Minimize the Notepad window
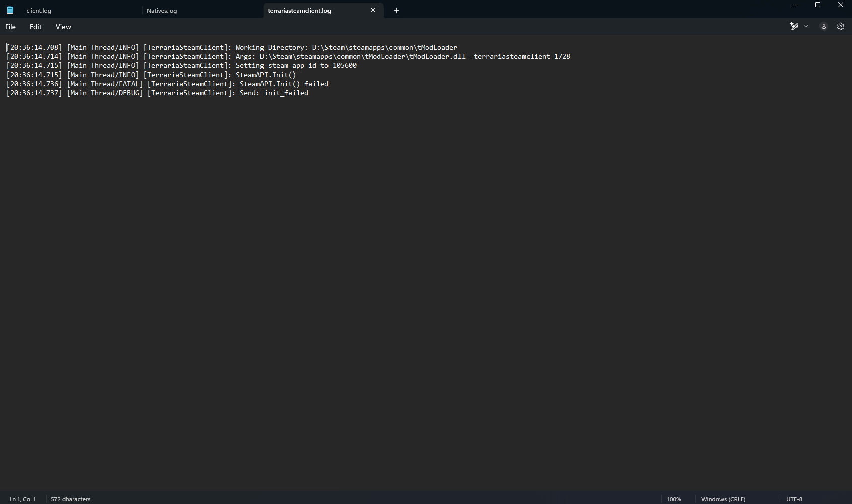 point(795,5)
